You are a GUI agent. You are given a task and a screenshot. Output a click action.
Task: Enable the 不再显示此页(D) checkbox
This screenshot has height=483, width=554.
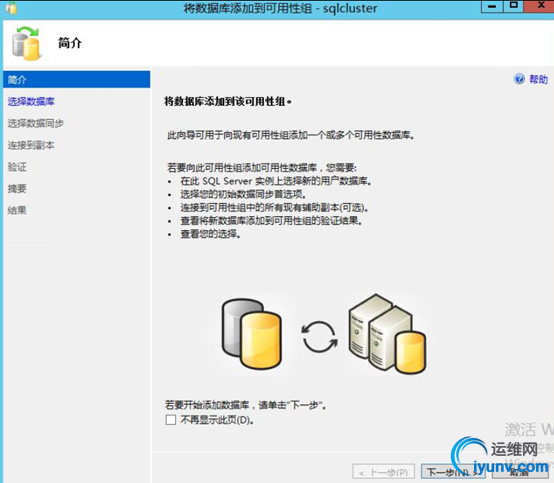171,420
